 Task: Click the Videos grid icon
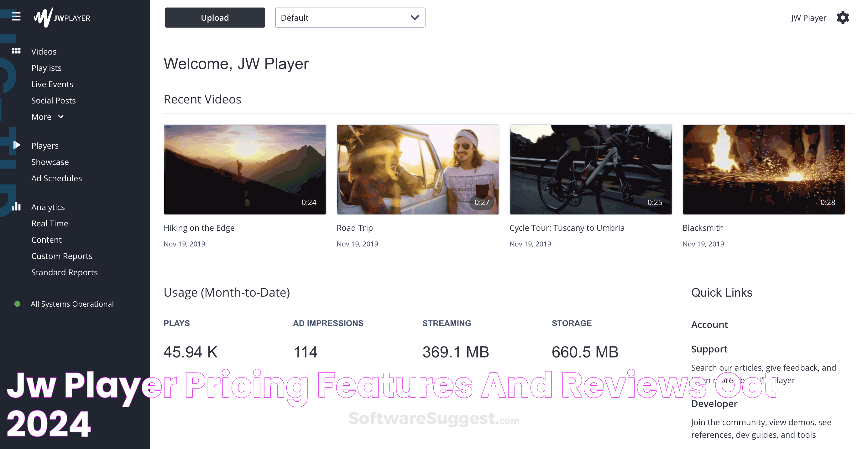(16, 51)
